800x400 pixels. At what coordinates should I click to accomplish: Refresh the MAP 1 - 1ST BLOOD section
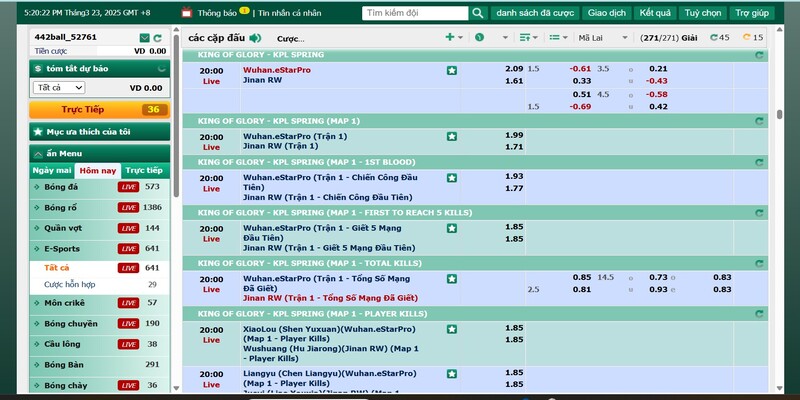point(759,162)
